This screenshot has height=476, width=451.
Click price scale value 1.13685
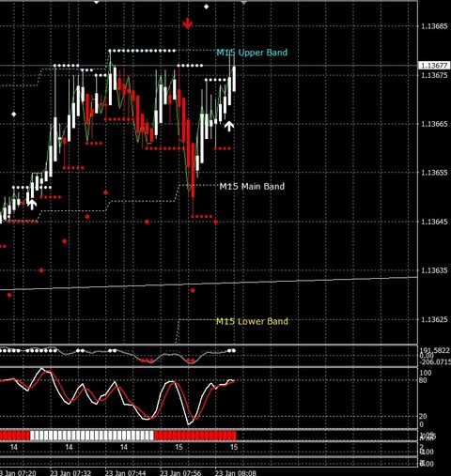[x=434, y=26]
